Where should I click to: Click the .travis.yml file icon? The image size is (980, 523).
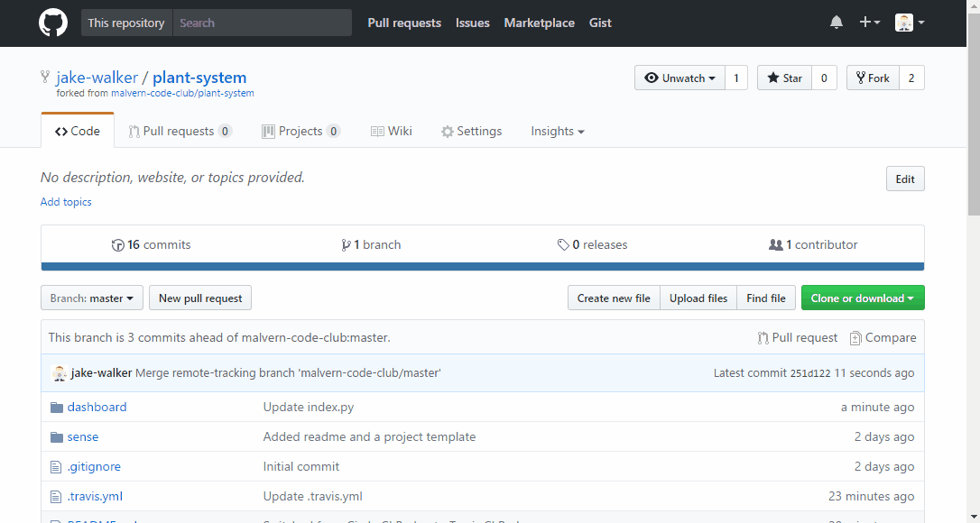(56, 497)
